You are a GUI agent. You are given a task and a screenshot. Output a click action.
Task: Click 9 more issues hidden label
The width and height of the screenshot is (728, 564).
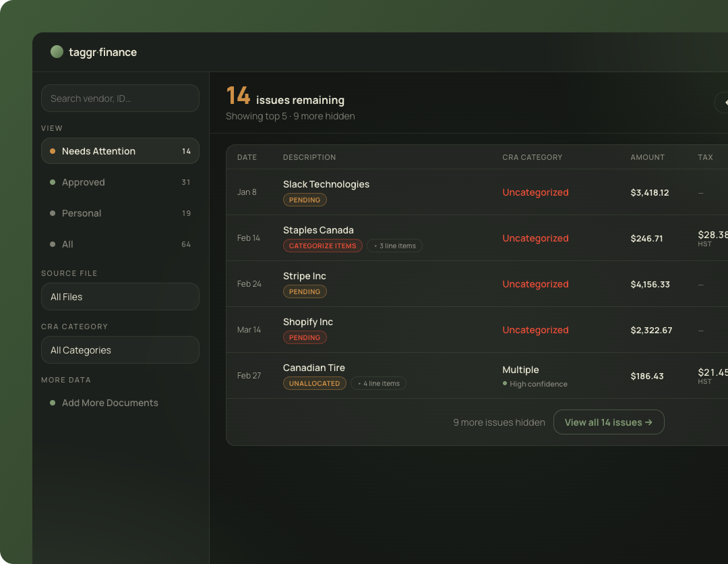(x=499, y=422)
